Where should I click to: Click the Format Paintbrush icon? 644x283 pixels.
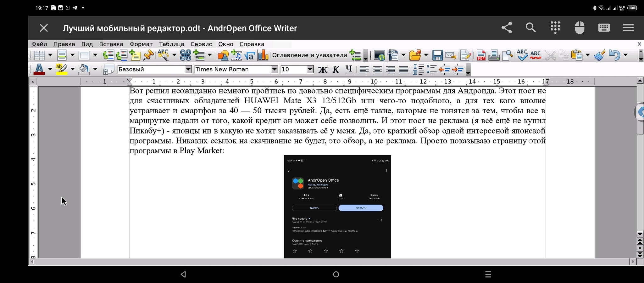tap(599, 55)
